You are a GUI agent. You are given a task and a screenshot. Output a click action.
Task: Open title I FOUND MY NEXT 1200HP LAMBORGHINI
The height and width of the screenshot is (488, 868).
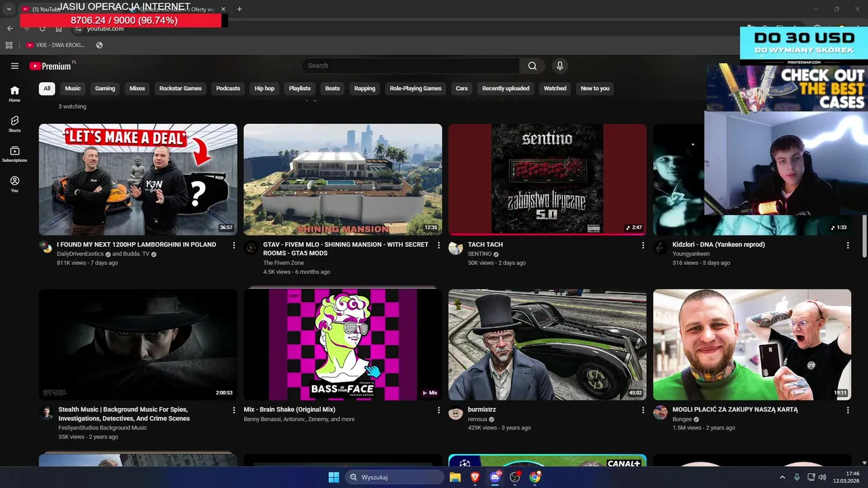(136, 245)
